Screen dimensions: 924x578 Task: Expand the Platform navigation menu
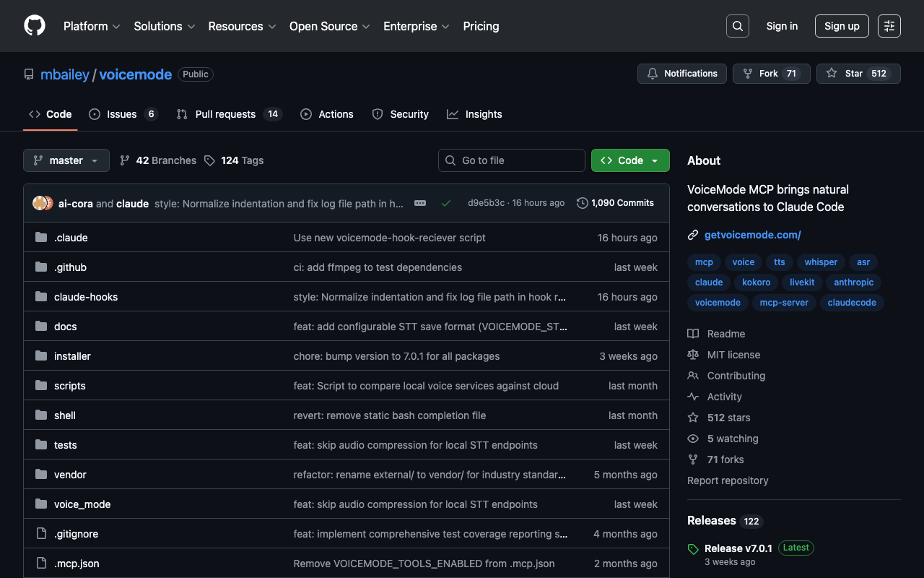[x=91, y=26]
